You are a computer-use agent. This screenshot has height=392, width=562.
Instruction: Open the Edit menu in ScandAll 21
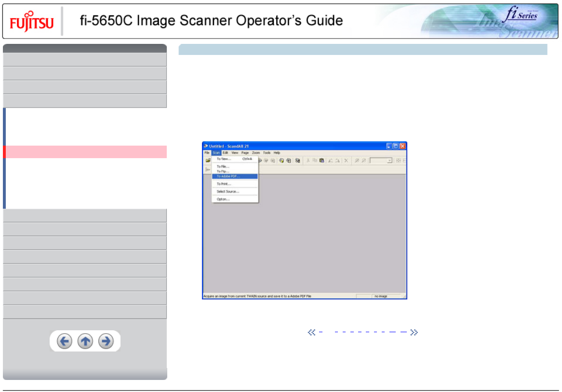click(226, 153)
